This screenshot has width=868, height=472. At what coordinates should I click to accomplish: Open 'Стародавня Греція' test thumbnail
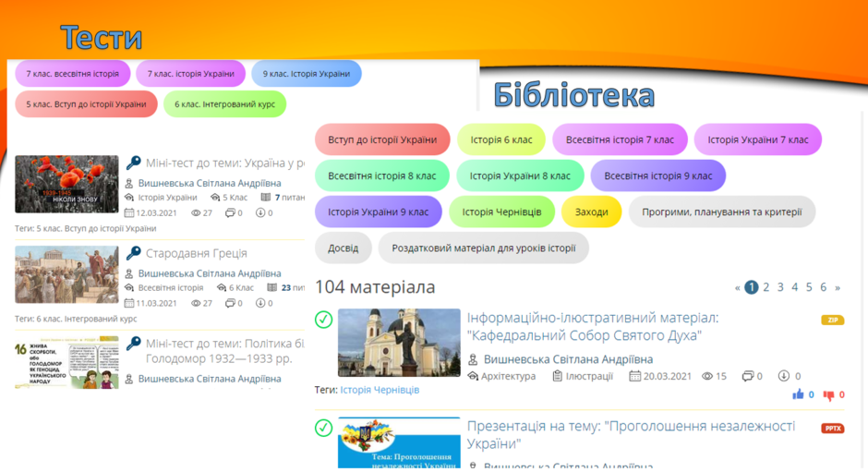tap(66, 274)
